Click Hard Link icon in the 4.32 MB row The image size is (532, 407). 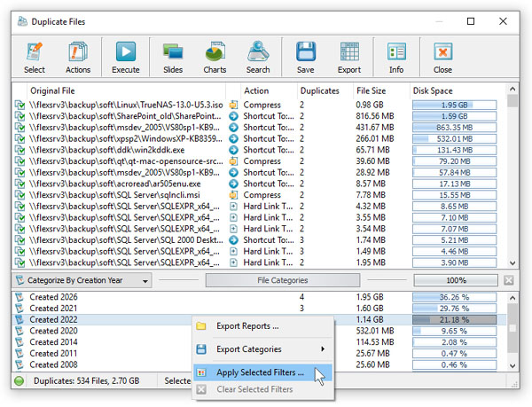(x=233, y=207)
